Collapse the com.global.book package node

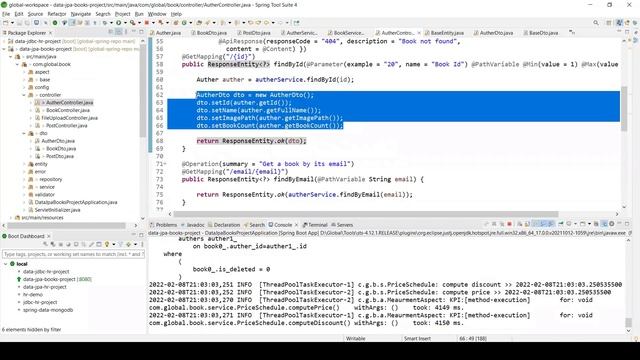point(18,64)
